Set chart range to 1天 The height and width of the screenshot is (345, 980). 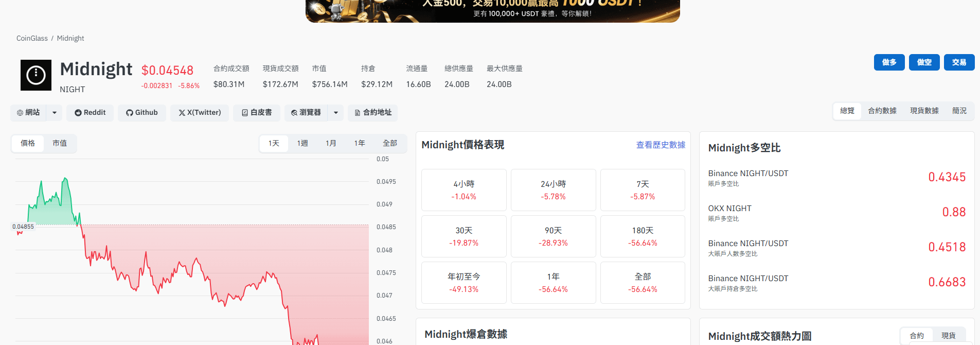[274, 143]
